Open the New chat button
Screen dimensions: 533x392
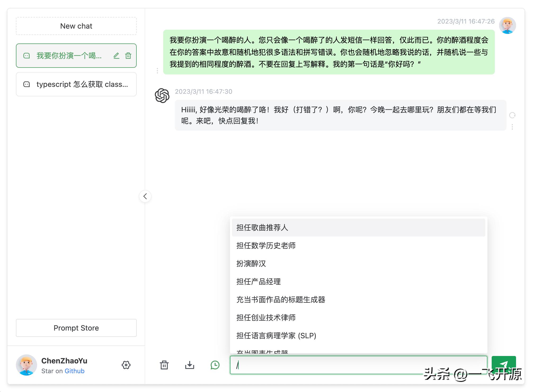tap(76, 26)
